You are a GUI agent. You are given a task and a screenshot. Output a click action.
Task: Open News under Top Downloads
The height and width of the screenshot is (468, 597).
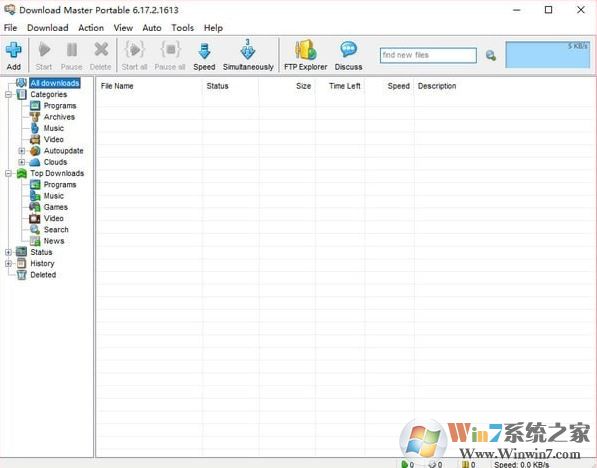[54, 241]
